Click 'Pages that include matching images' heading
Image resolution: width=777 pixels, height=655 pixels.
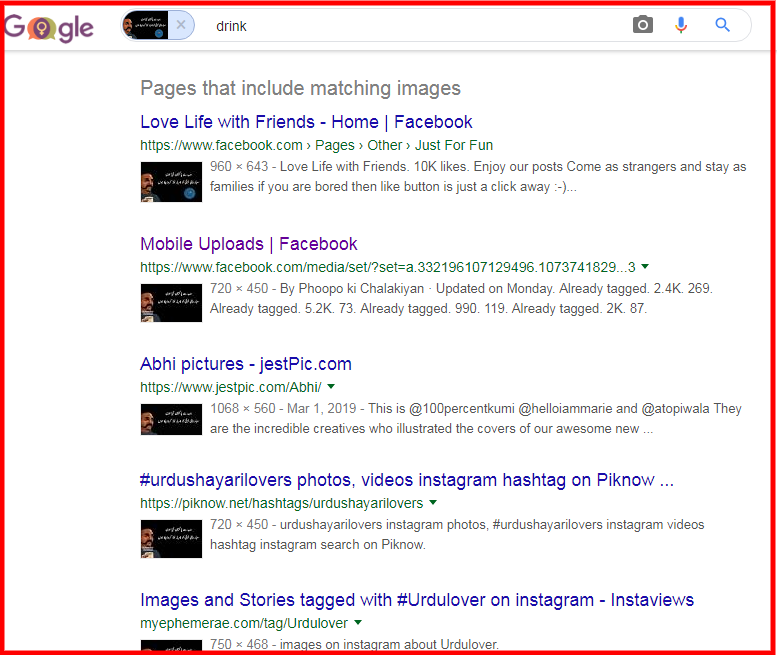coord(300,88)
